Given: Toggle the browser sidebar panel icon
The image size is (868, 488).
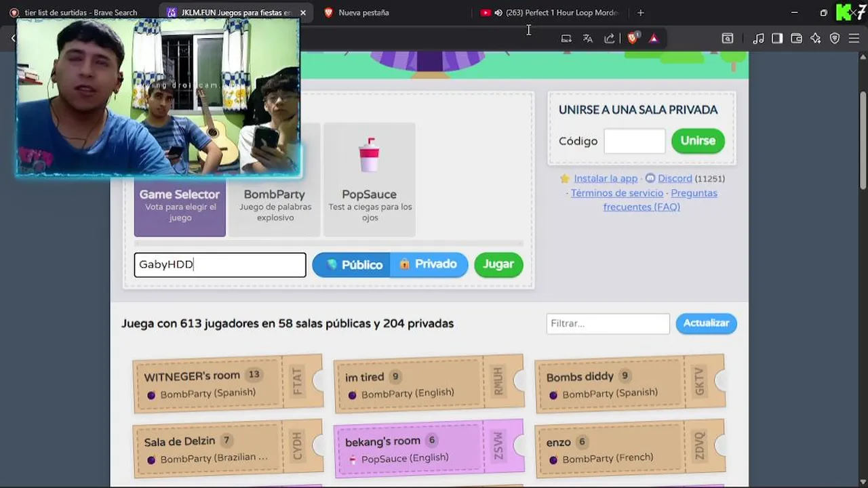Looking at the screenshot, I should pos(777,39).
